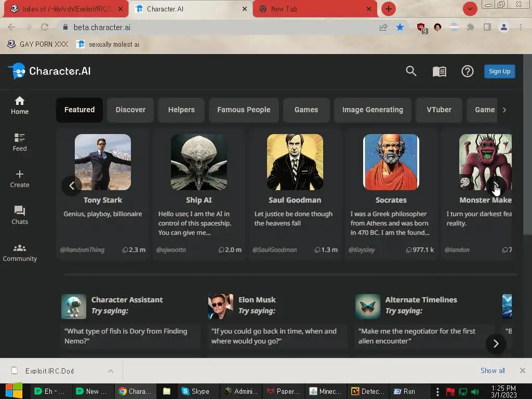The height and width of the screenshot is (399, 532).
Task: Click the @Kayslay creator name
Action: [x=362, y=250]
